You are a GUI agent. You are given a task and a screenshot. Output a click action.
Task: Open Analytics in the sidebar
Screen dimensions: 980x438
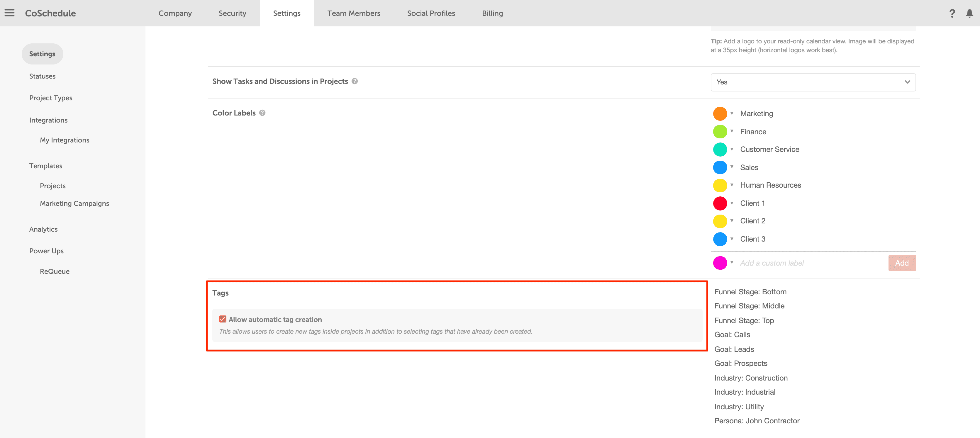click(43, 229)
